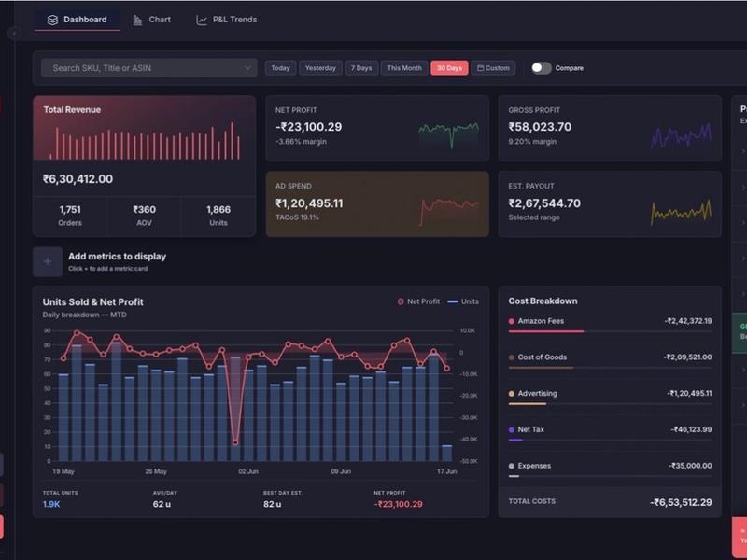Toggle the Units legend series
Image resolution: width=747 pixels, height=560 pixels.
click(463, 301)
